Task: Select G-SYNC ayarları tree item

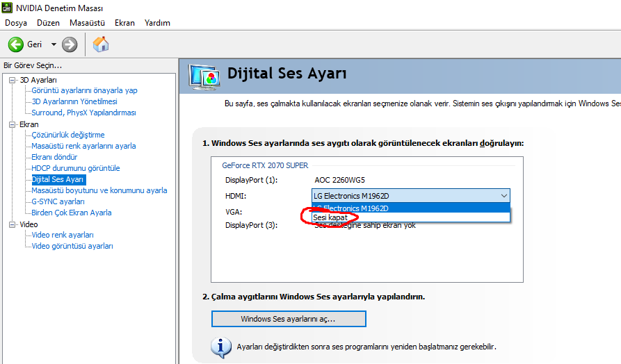Action: (58, 201)
